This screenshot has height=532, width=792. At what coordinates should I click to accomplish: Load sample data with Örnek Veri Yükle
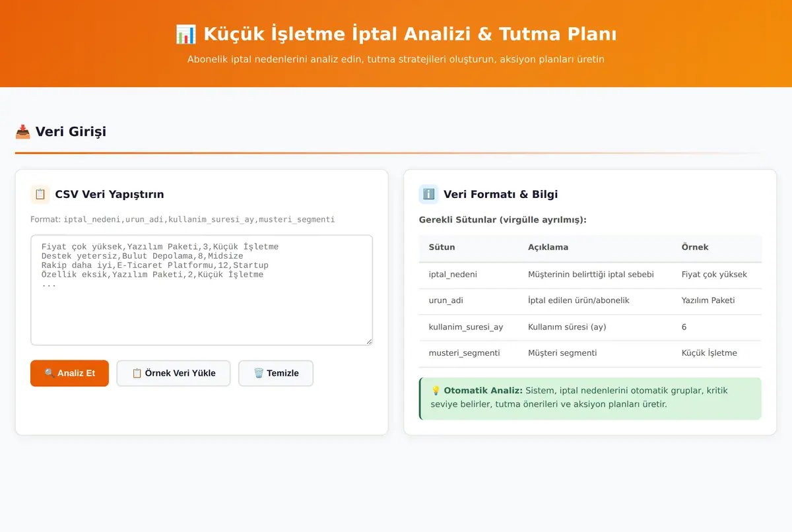(174, 373)
